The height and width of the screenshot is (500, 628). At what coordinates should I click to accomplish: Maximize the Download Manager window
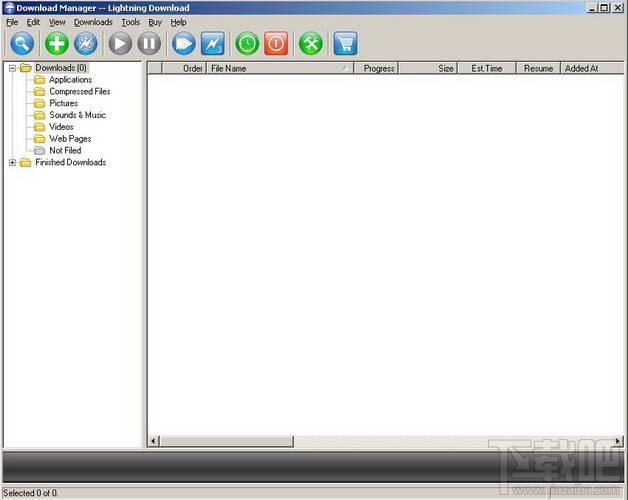coord(604,8)
